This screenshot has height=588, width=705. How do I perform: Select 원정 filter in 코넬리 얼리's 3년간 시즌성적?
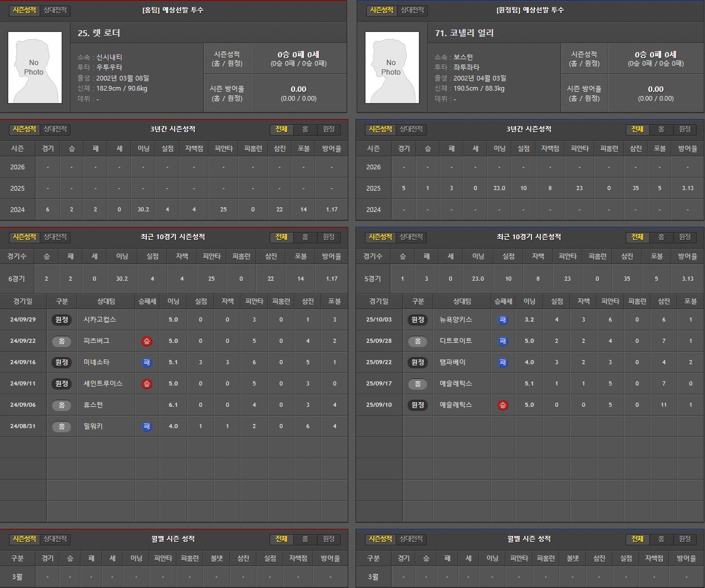[x=685, y=129]
